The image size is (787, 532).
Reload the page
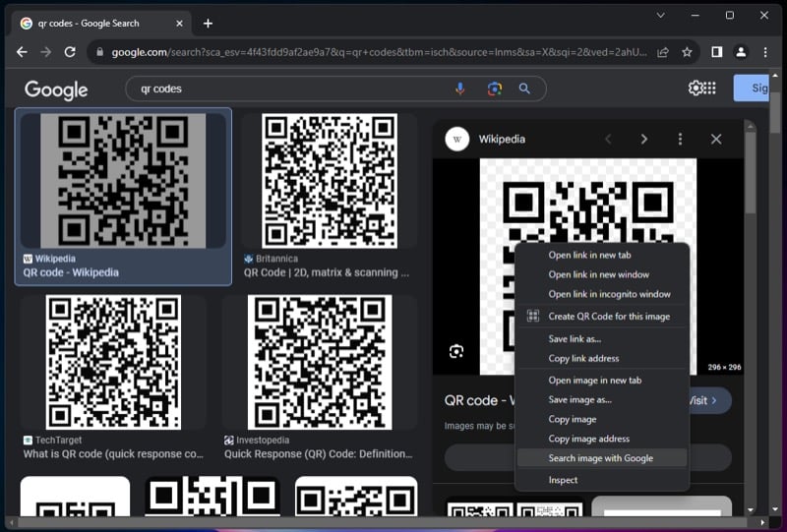coord(71,52)
